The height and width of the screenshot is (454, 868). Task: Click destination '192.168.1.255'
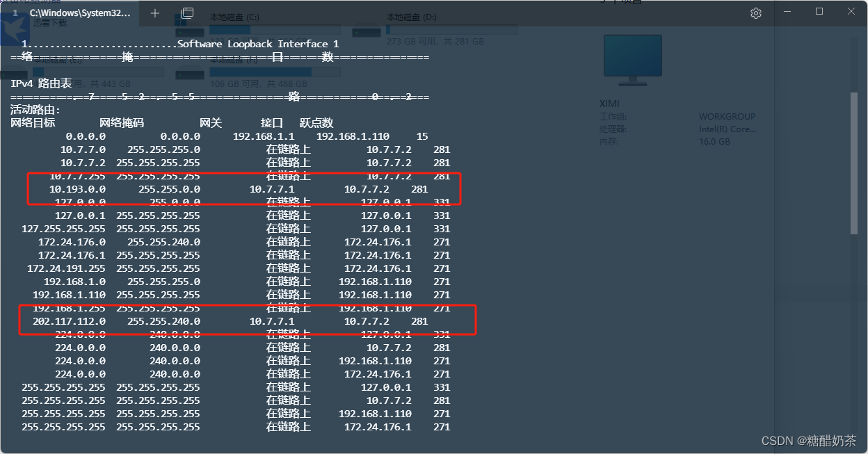pyautogui.click(x=69, y=308)
